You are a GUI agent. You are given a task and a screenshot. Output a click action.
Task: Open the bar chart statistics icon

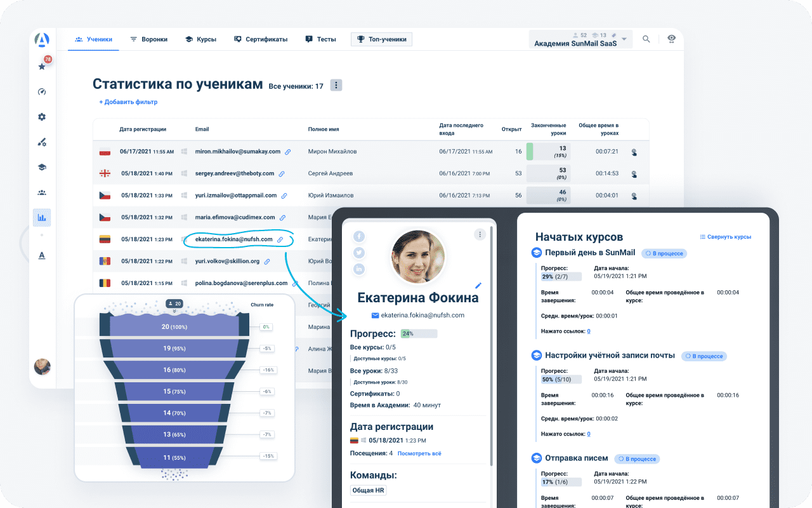pos(42,217)
